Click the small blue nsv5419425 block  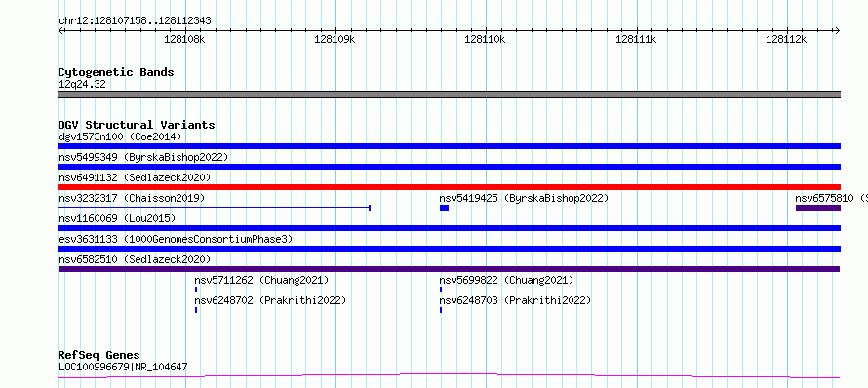pos(444,208)
